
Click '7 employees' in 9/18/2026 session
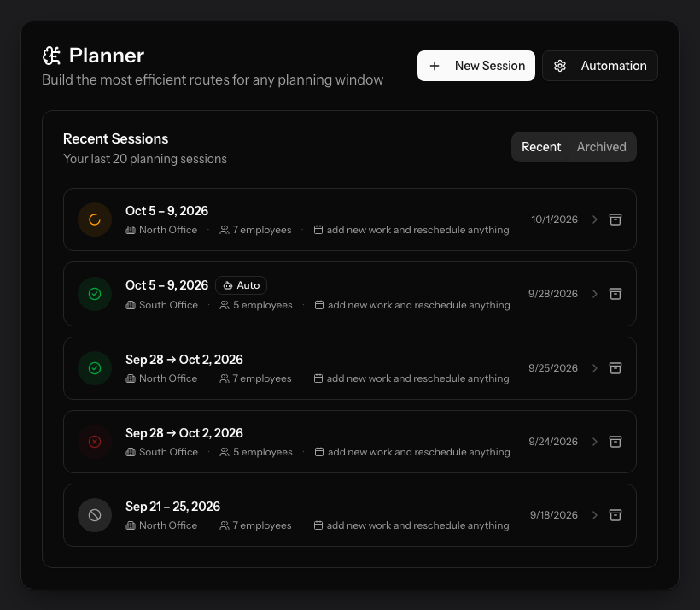(x=261, y=525)
